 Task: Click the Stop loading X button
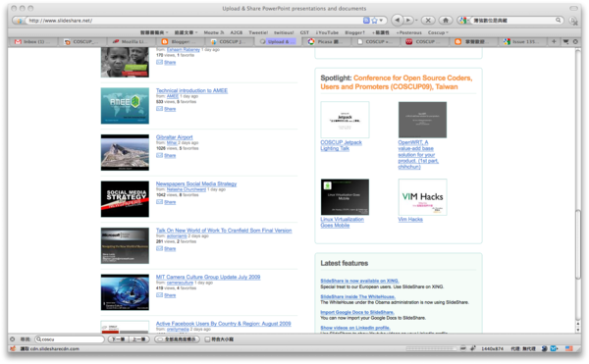click(428, 21)
